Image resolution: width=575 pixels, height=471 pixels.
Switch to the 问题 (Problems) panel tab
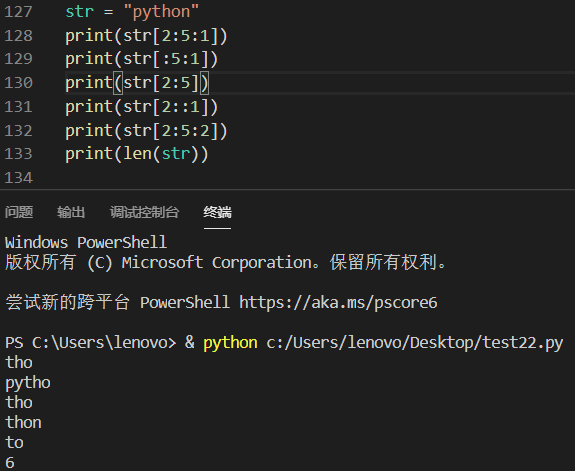(19, 212)
